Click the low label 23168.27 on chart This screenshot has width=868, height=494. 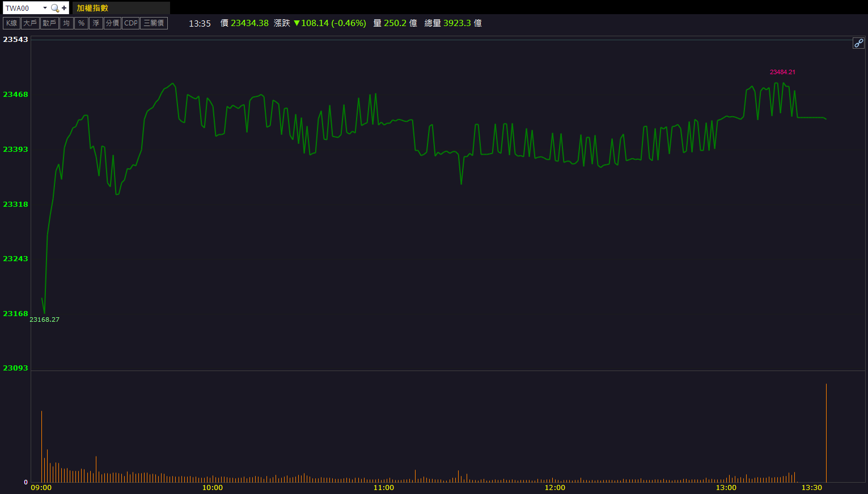[44, 320]
